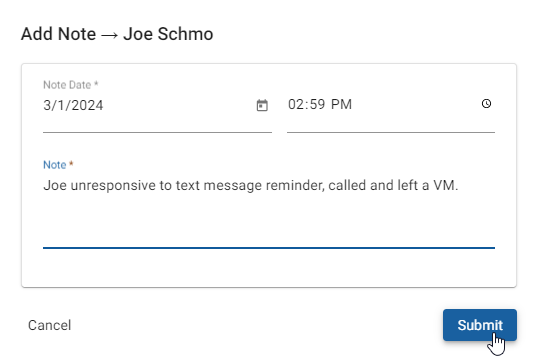Image resolution: width=536 pixels, height=362 pixels.
Task: Select the hour segment 02 in time field
Action: pos(296,105)
